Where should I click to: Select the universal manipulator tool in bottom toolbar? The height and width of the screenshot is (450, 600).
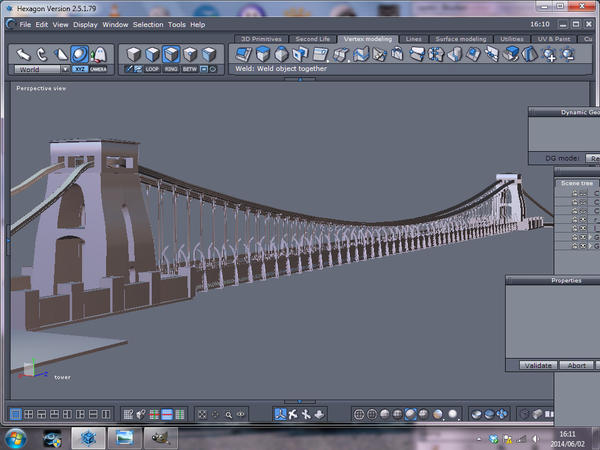[x=281, y=414]
